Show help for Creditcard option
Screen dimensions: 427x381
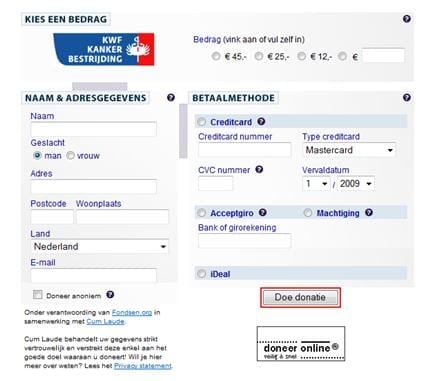(261, 122)
